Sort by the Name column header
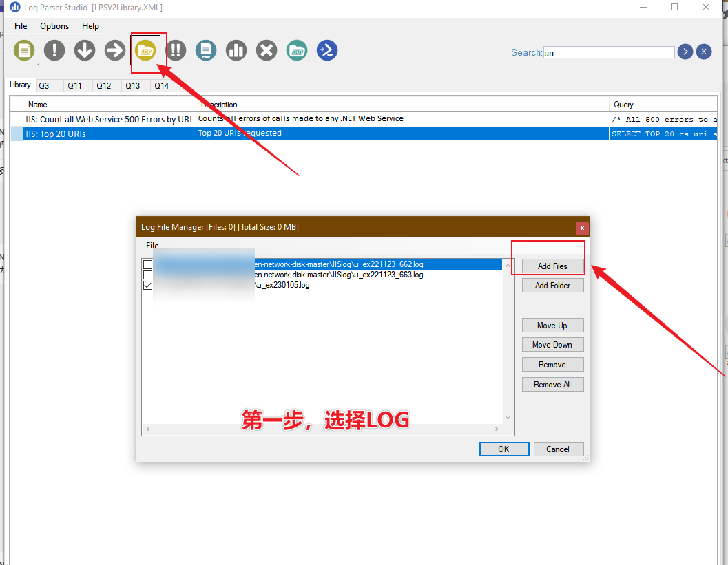The image size is (728, 565). click(x=110, y=105)
